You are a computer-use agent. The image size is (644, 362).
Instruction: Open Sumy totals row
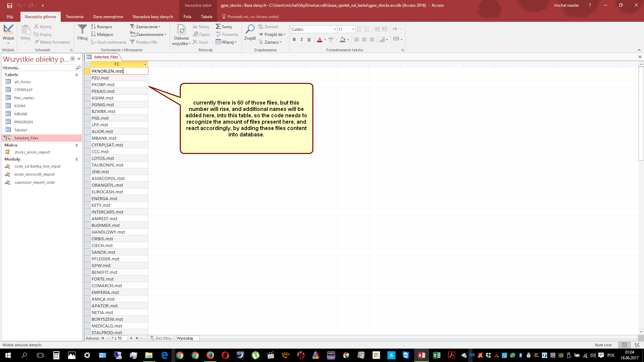tap(224, 26)
